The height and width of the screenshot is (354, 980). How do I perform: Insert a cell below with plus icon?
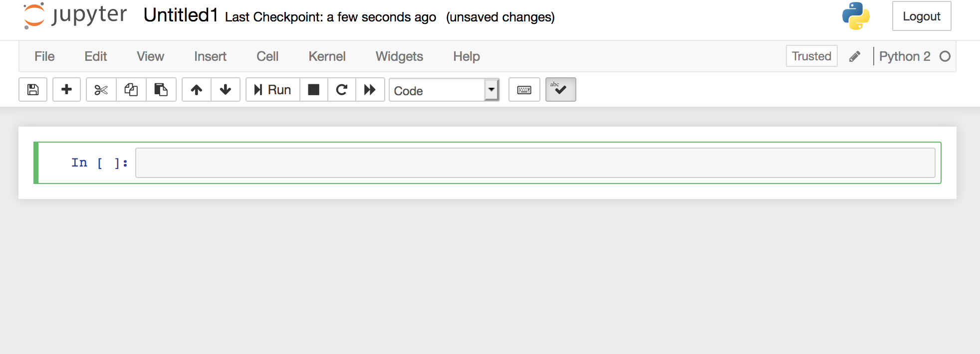[66, 90]
